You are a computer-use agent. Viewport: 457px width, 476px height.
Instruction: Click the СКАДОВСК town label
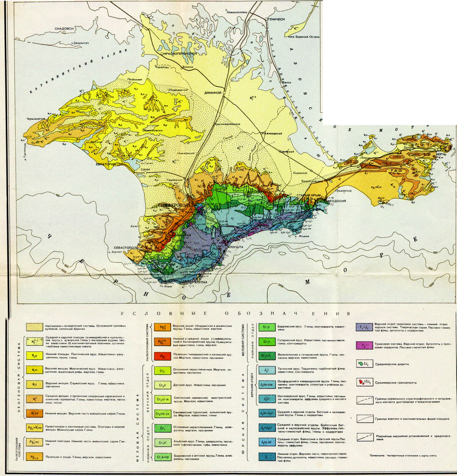(x=64, y=29)
